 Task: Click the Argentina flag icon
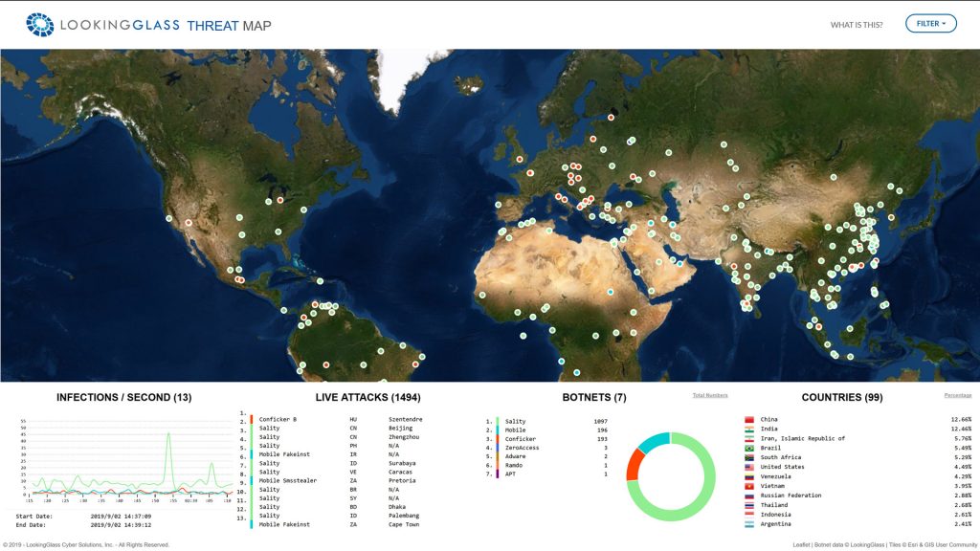pos(749,524)
